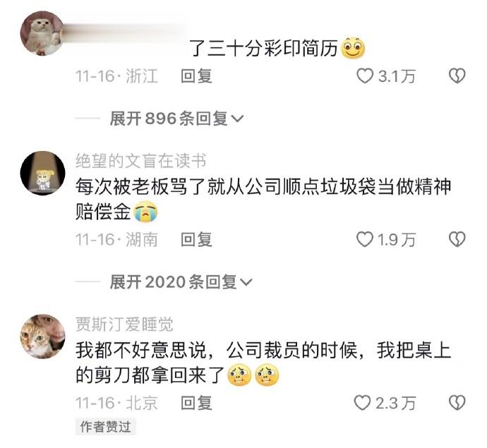Reply to the 北京 comment via 回复
This screenshot has height=448, width=487.
[196, 403]
